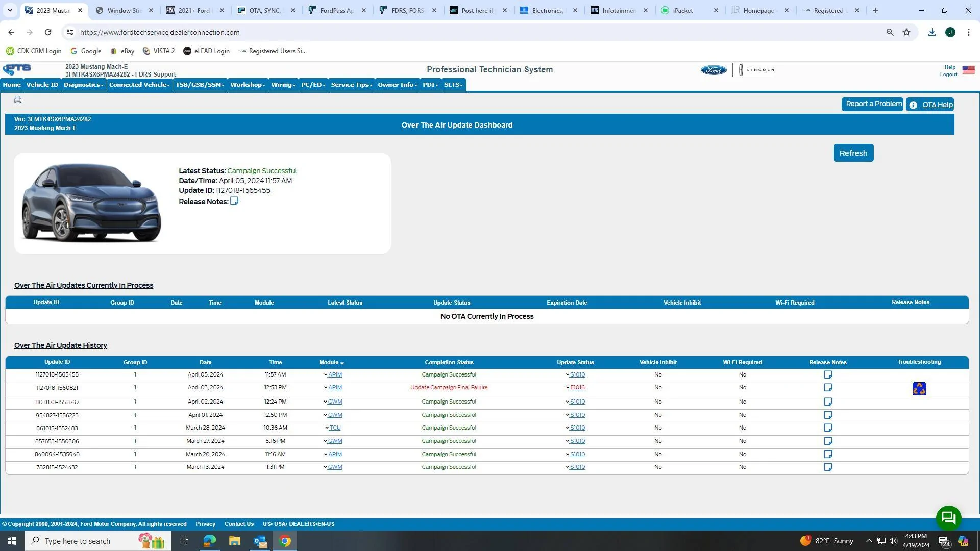Expand the Owner Info menu

point(398,85)
